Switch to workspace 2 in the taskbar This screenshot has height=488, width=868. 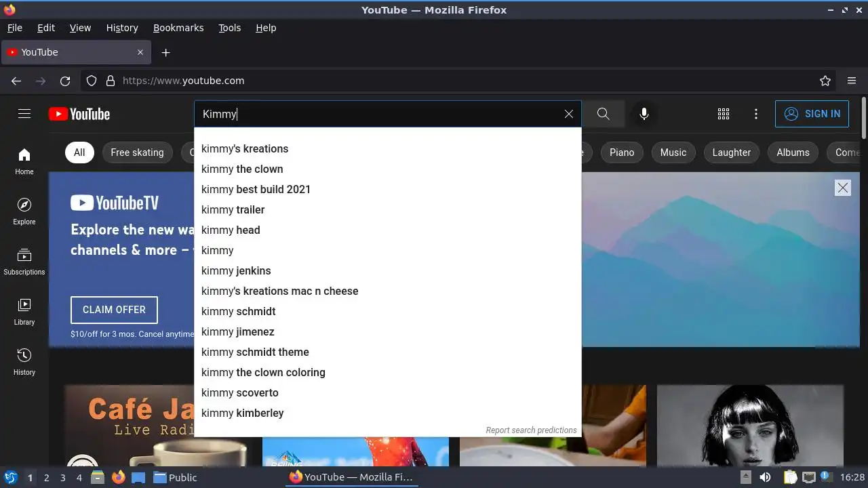pyautogui.click(x=46, y=477)
